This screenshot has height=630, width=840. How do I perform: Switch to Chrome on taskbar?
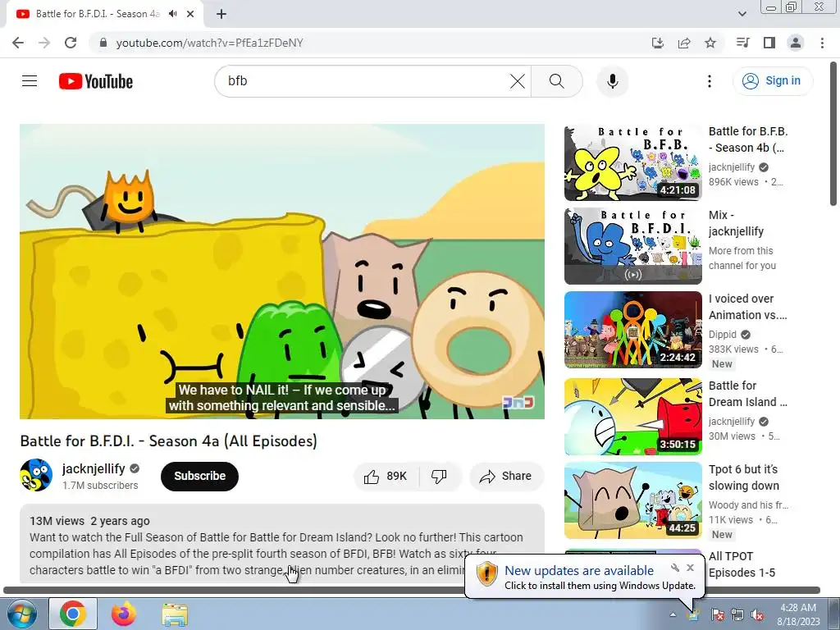tap(73, 614)
